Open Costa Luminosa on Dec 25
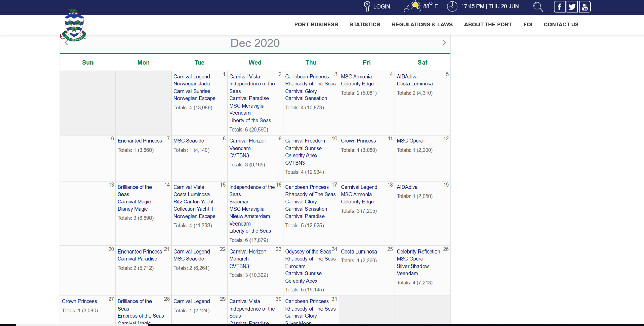 359,252
